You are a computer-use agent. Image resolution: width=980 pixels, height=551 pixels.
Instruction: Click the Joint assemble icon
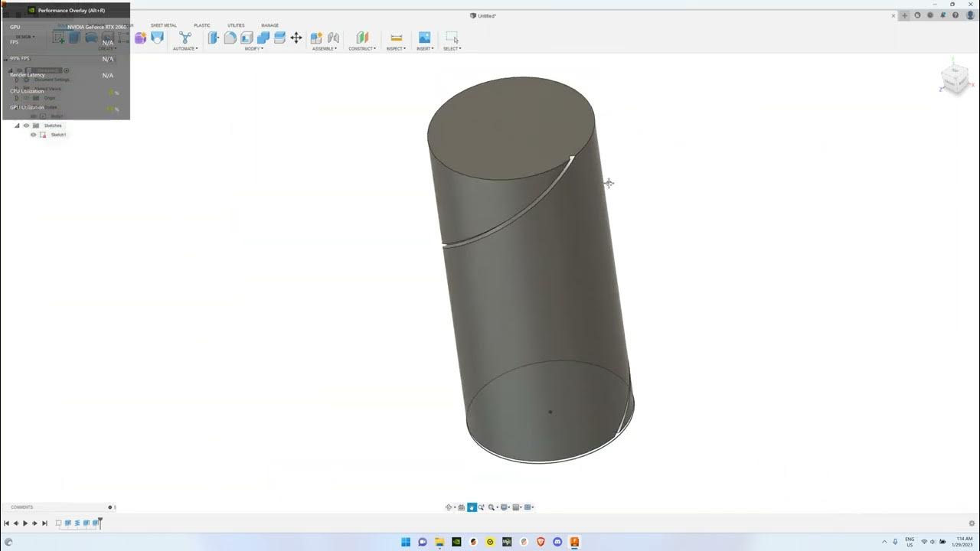tap(333, 37)
